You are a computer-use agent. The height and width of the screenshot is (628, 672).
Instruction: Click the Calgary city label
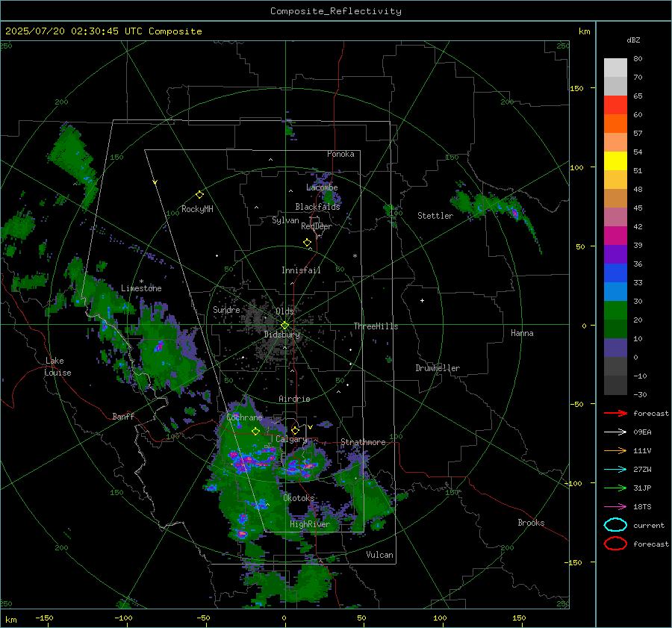pos(291,439)
